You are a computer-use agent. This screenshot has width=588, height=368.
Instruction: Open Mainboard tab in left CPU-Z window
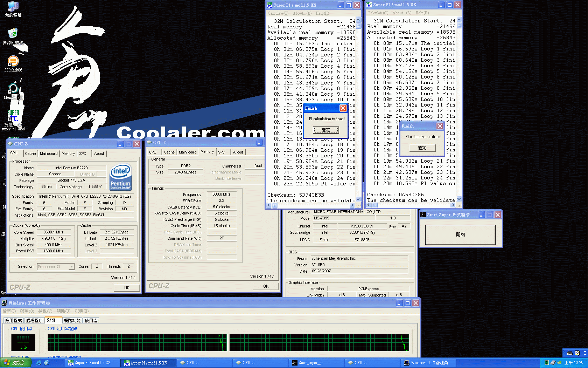click(49, 154)
